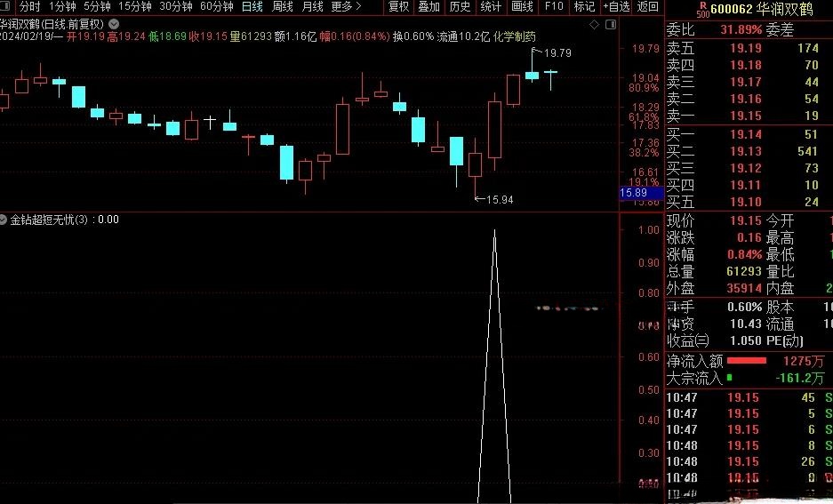Switch to 分时 intraday view
Screen dimensions: 833x504
pyautogui.click(x=30, y=6)
